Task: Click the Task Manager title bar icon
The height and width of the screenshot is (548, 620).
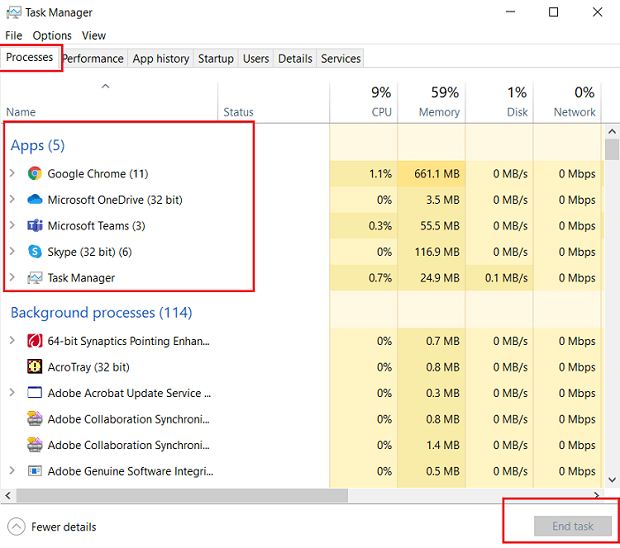Action: click(x=14, y=12)
